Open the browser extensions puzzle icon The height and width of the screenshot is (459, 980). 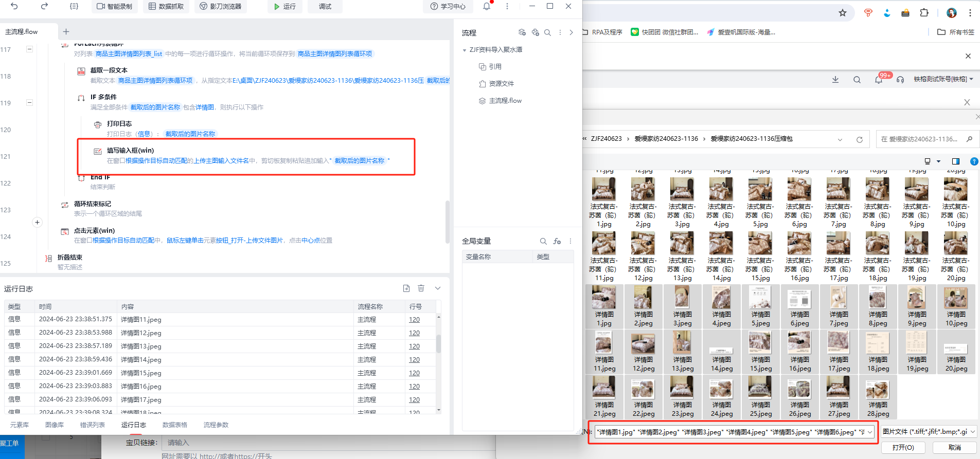(924, 13)
